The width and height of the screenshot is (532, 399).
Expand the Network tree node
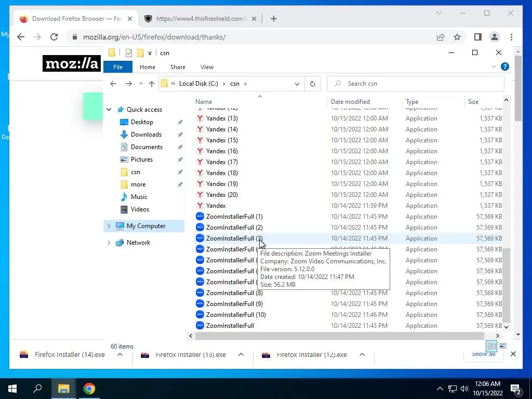pyautogui.click(x=109, y=243)
